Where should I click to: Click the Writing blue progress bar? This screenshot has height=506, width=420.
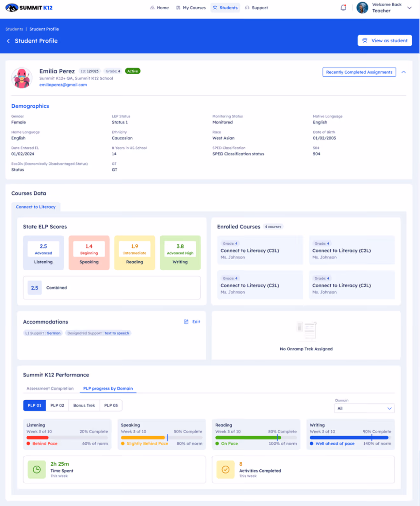pyautogui.click(x=349, y=438)
